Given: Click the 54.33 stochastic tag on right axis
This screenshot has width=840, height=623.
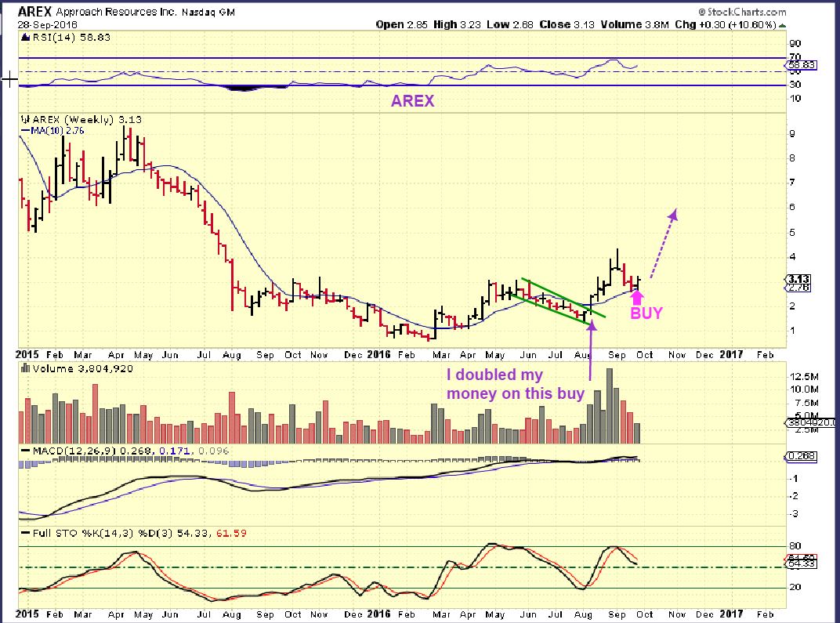Looking at the screenshot, I should tap(802, 564).
